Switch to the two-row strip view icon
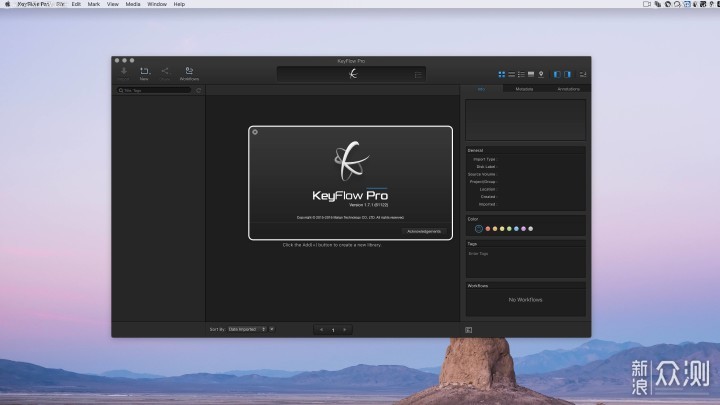Screen dimensions: 720x405 tap(511, 74)
